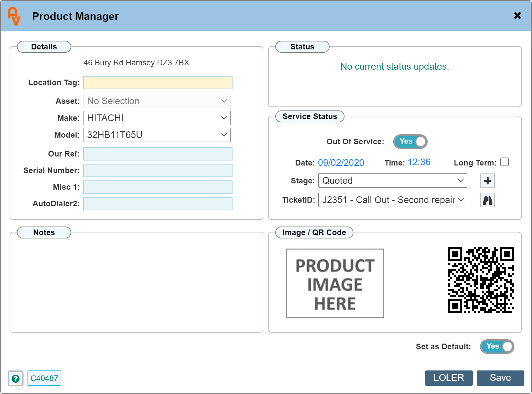
Task: Click the Service Status section label
Action: point(310,116)
